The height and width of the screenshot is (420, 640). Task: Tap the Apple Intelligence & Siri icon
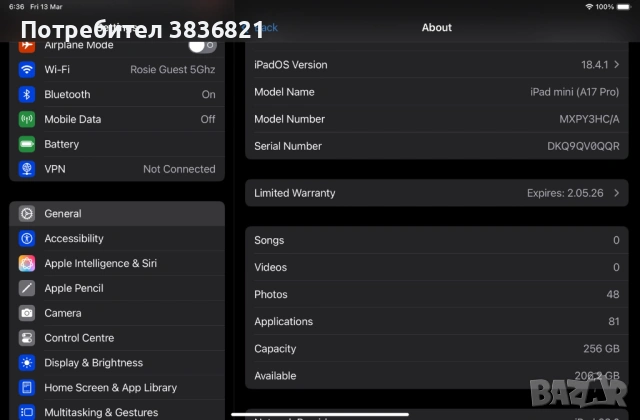point(27,263)
